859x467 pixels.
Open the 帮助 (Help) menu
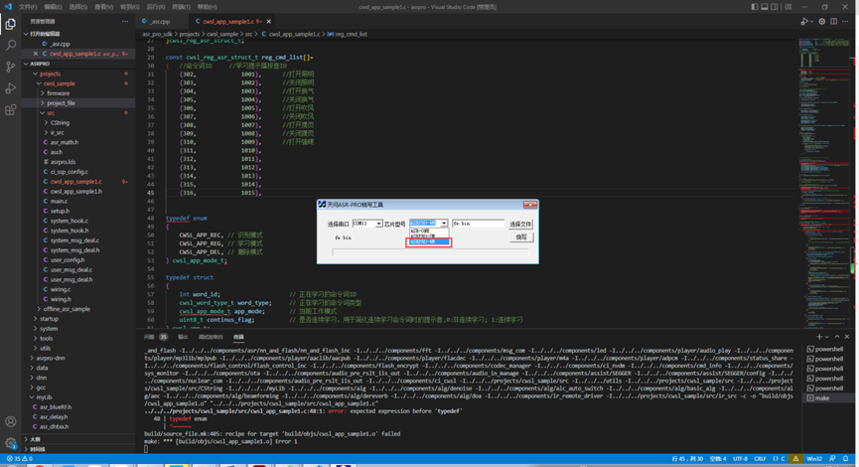tap(207, 7)
